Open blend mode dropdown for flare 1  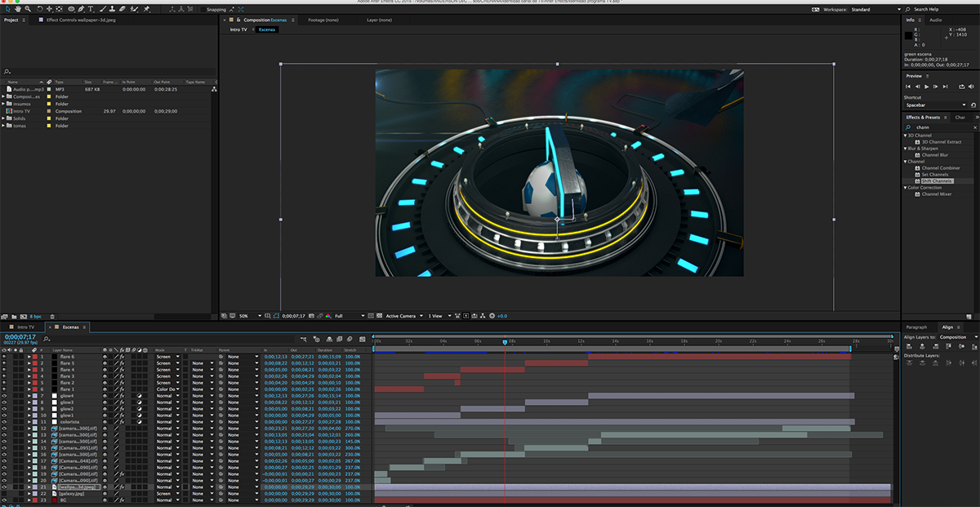(x=168, y=389)
